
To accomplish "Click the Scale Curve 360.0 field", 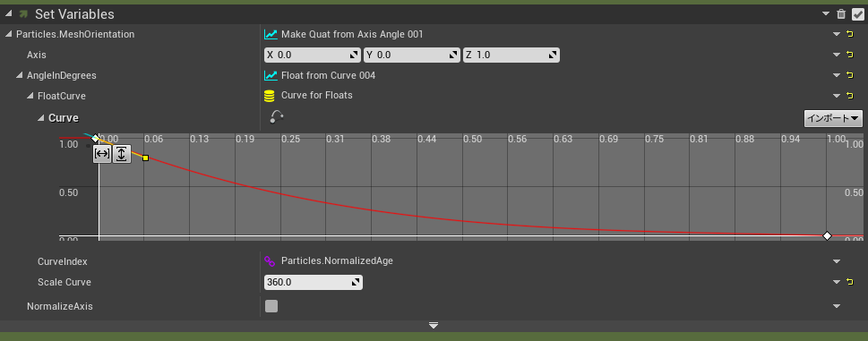I will click(314, 283).
